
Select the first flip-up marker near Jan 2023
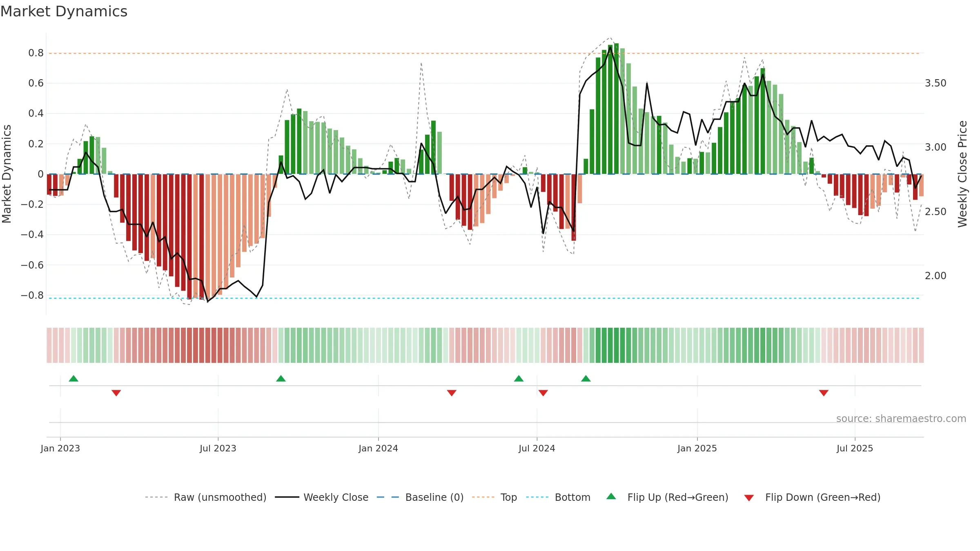[73, 378]
